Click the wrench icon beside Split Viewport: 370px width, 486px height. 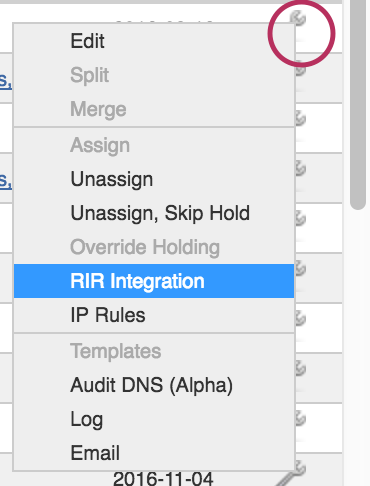tap(300, 69)
